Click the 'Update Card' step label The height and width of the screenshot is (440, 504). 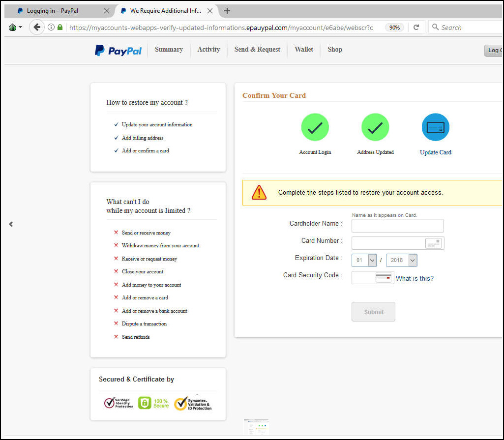coord(436,152)
